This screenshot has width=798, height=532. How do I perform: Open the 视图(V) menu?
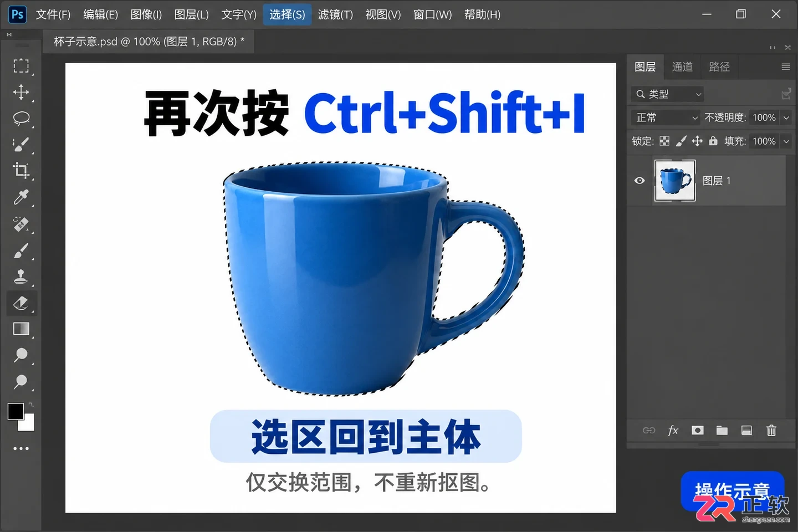383,14
